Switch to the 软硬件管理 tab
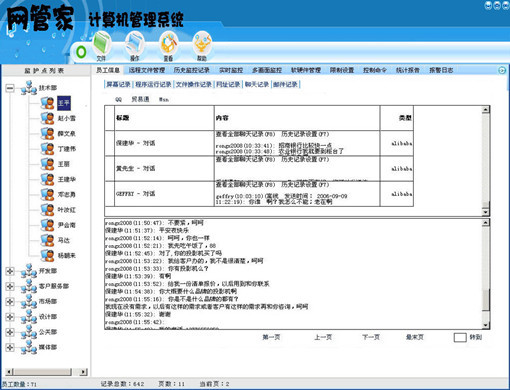Viewport: 510px width, 390px height. pos(306,70)
